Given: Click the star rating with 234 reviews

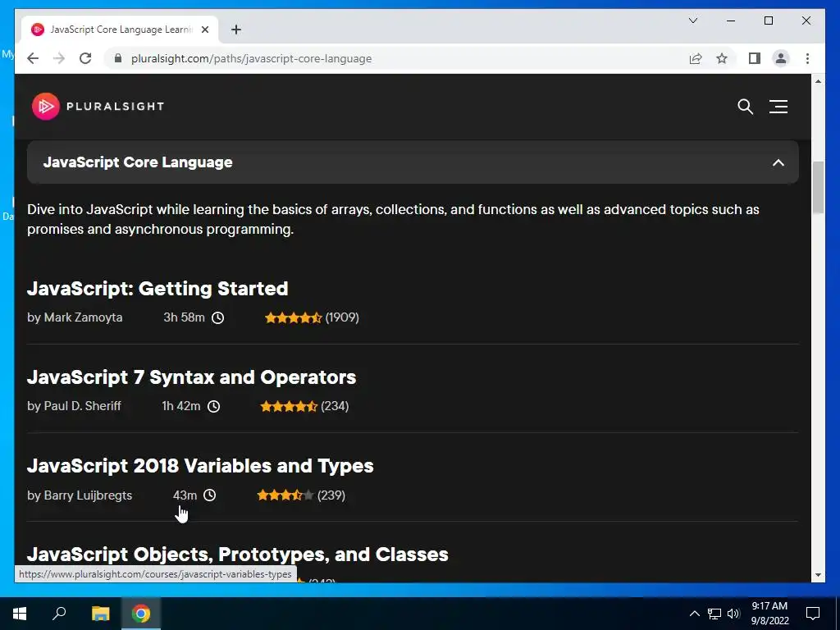Looking at the screenshot, I should [x=289, y=406].
